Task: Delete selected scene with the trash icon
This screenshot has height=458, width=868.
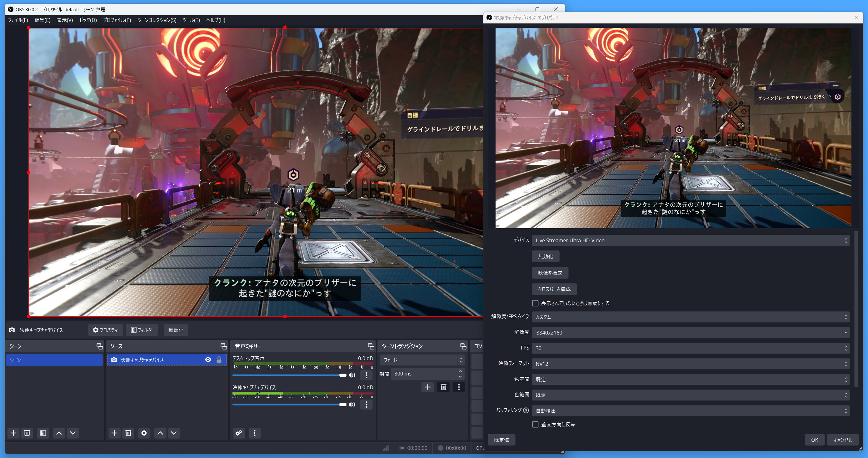Action: pos(27,433)
